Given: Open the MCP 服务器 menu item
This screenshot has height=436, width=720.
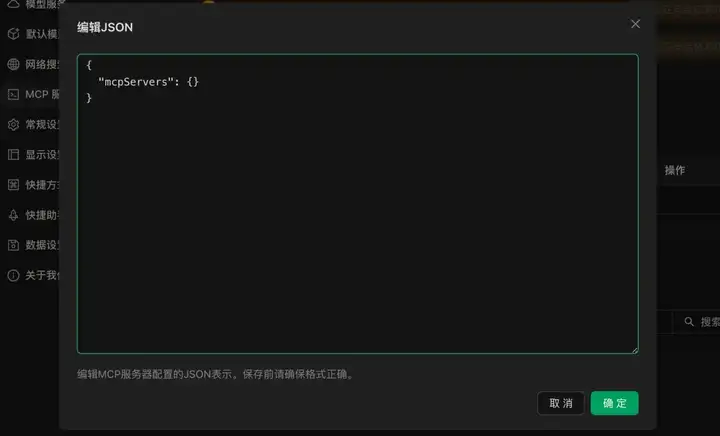Looking at the screenshot, I should [42, 94].
